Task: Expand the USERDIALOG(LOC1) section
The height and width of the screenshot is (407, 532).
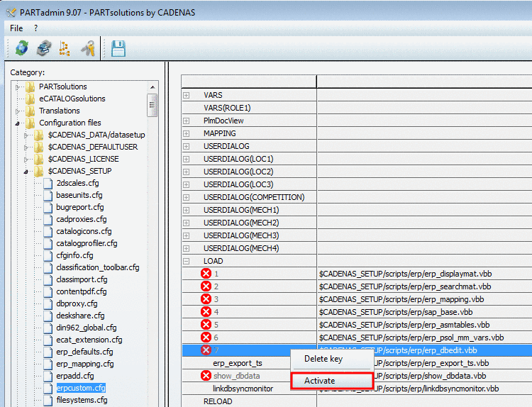Action: tap(187, 159)
